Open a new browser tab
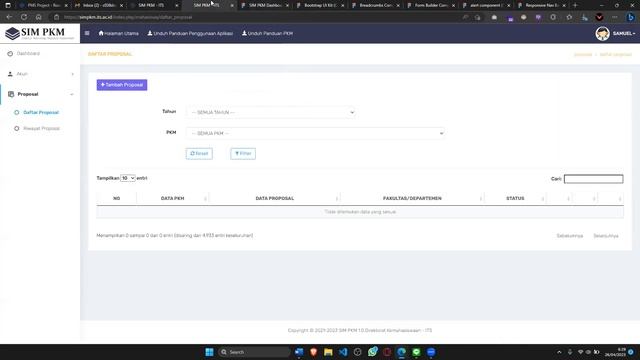 pyautogui.click(x=576, y=5)
